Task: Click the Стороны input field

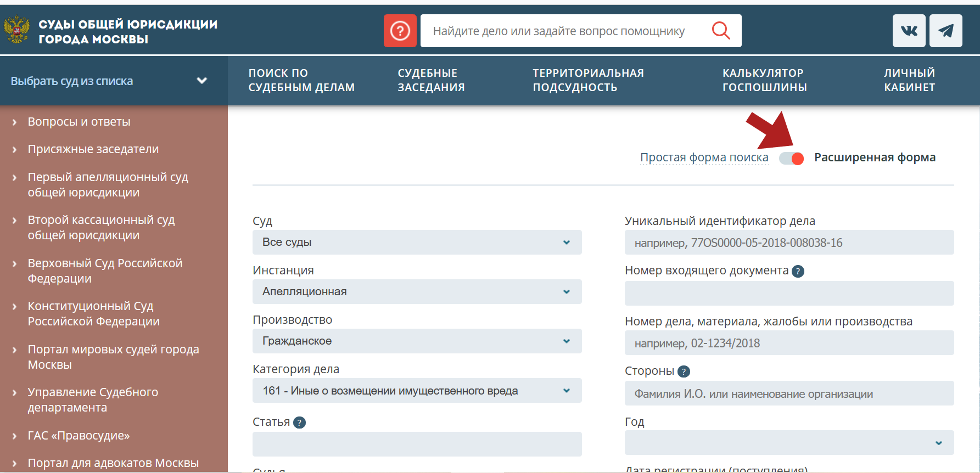Action: click(x=789, y=394)
